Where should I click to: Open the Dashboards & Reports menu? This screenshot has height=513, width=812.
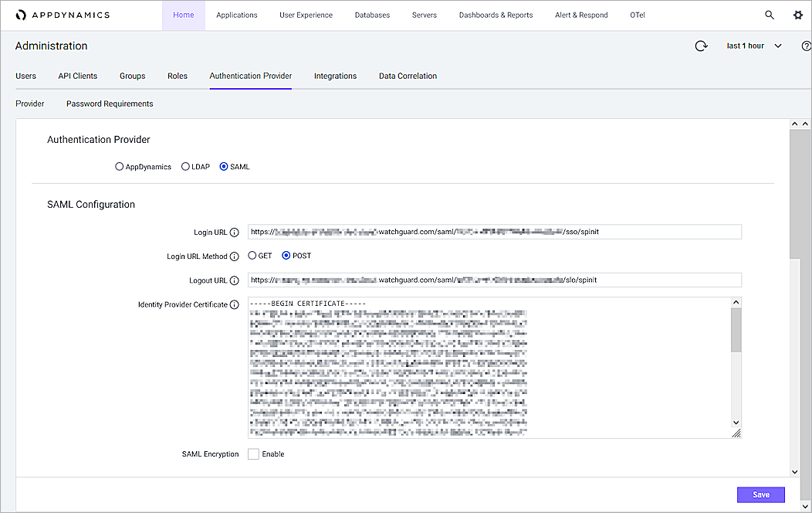pyautogui.click(x=496, y=15)
